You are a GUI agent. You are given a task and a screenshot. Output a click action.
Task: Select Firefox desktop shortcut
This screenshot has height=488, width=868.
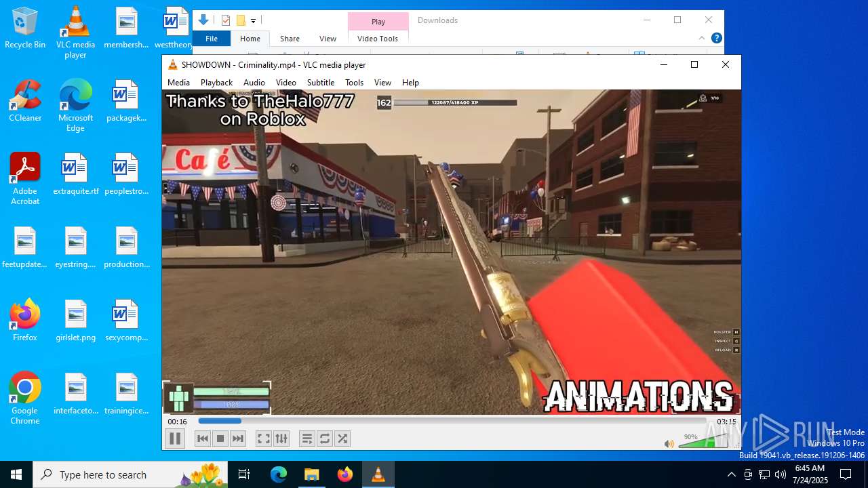[x=25, y=320]
